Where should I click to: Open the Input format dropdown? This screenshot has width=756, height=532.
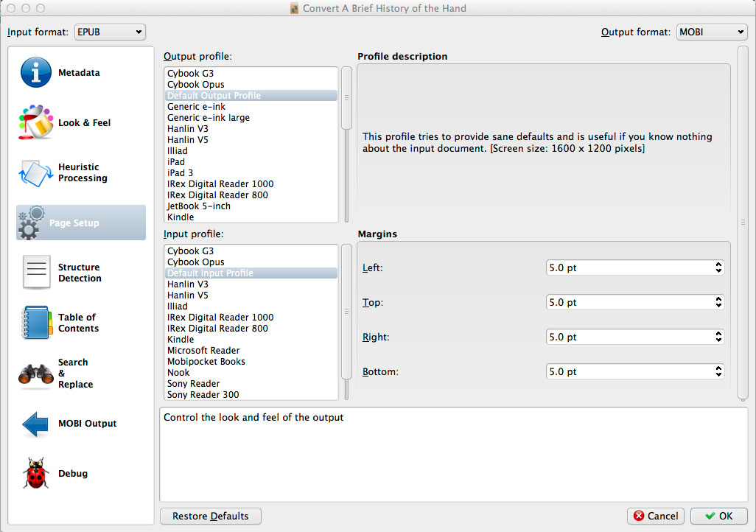click(109, 32)
